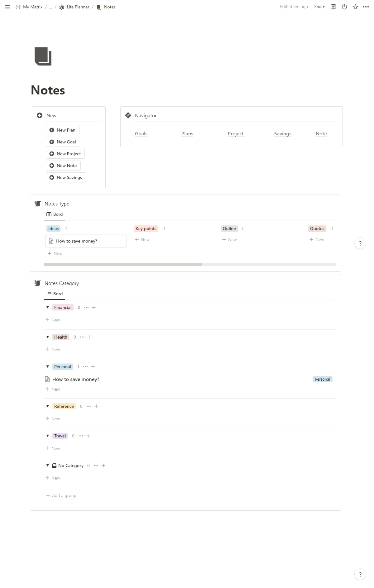Screen dimensions: 374x588
Task: Collapse the No Category group
Action: [48, 465]
